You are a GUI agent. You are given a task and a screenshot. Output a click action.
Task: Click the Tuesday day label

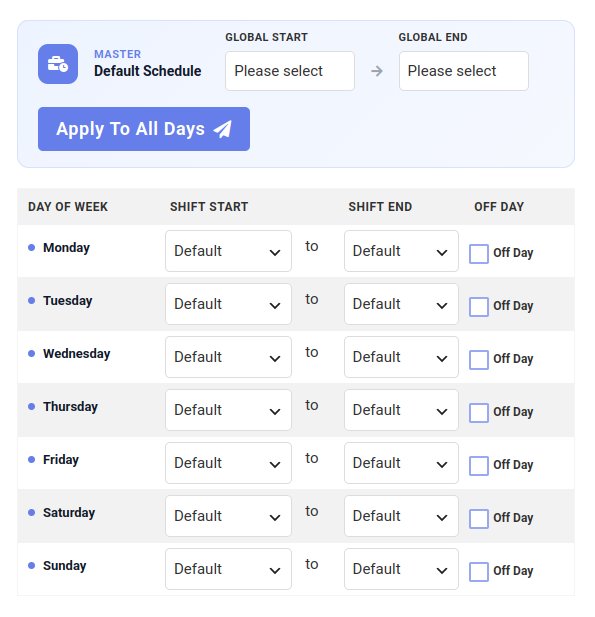[x=67, y=301]
